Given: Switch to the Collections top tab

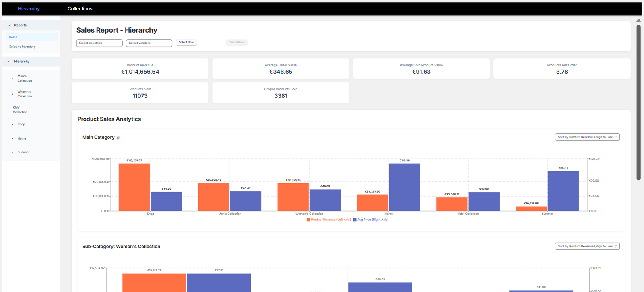Looking at the screenshot, I should (x=80, y=9).
